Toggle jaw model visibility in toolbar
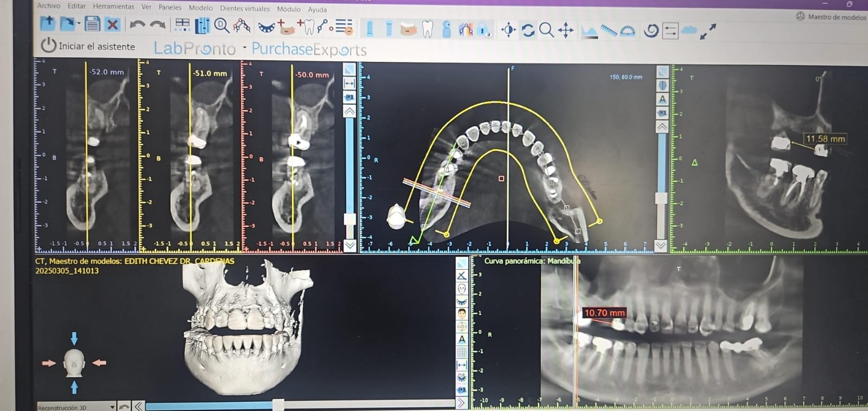The width and height of the screenshot is (868, 411). [408, 28]
